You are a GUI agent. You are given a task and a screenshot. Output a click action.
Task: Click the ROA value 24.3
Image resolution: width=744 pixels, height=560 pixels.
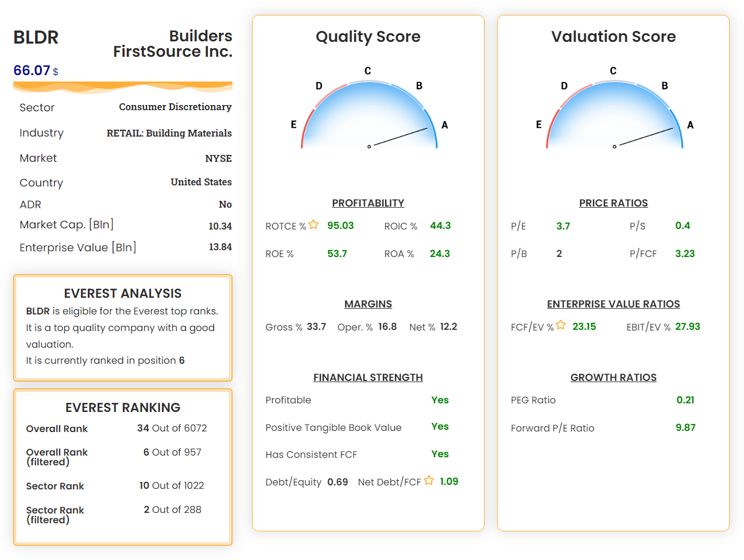coord(440,254)
